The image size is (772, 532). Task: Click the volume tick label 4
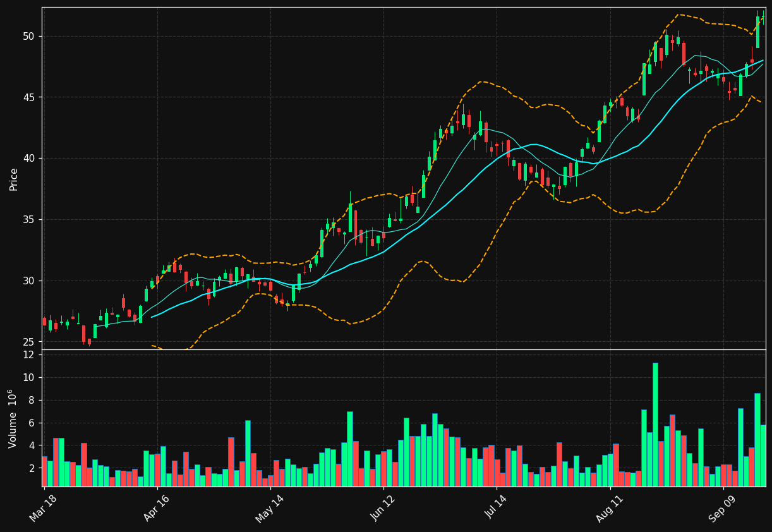coord(32,445)
